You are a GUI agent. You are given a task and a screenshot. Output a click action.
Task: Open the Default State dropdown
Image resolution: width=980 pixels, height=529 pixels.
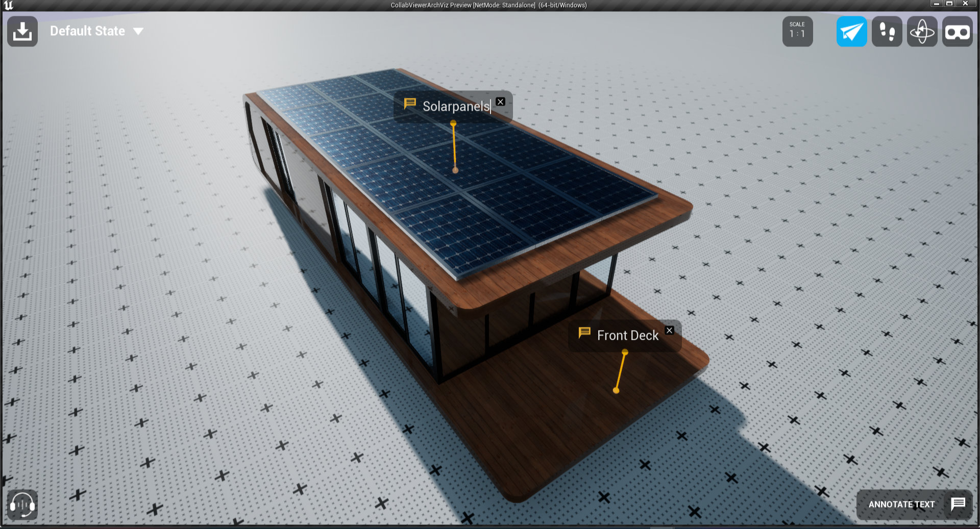[96, 31]
